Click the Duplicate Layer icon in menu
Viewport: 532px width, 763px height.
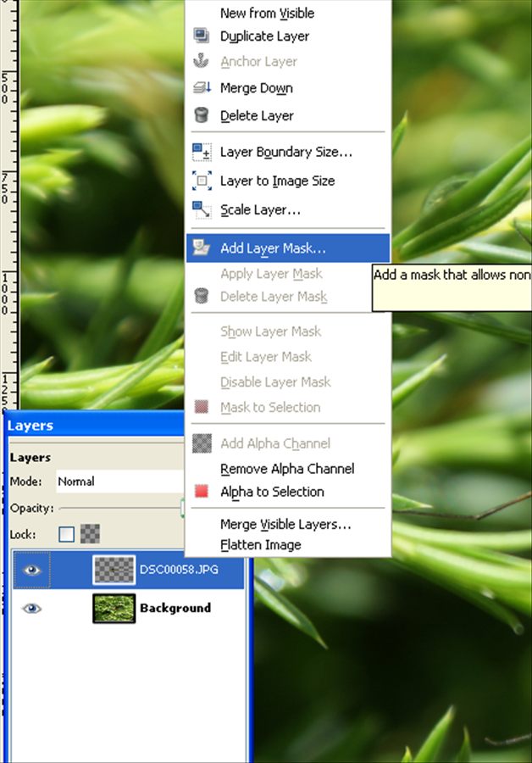pos(202,36)
